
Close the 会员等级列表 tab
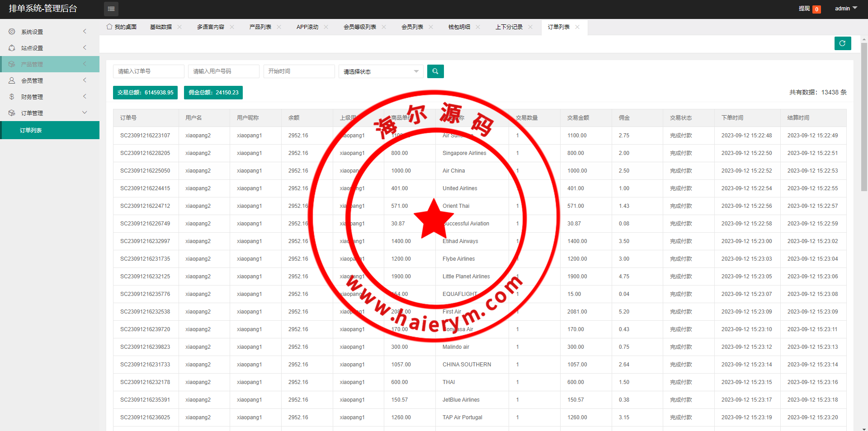pos(384,27)
